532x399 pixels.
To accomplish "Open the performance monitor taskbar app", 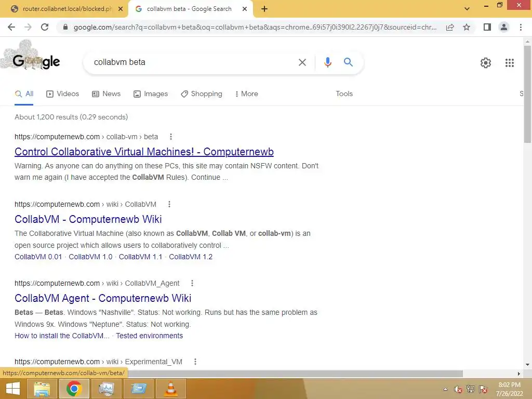I will tap(106, 389).
